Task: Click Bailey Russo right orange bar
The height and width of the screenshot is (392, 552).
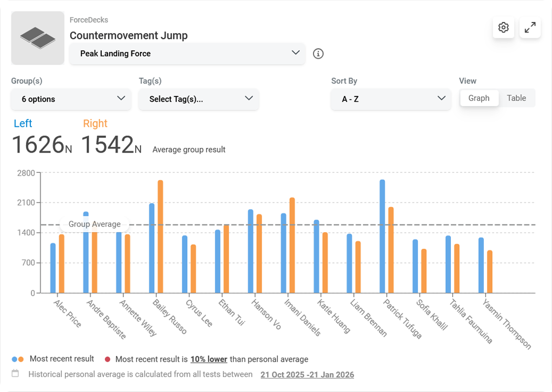Action: point(160,236)
